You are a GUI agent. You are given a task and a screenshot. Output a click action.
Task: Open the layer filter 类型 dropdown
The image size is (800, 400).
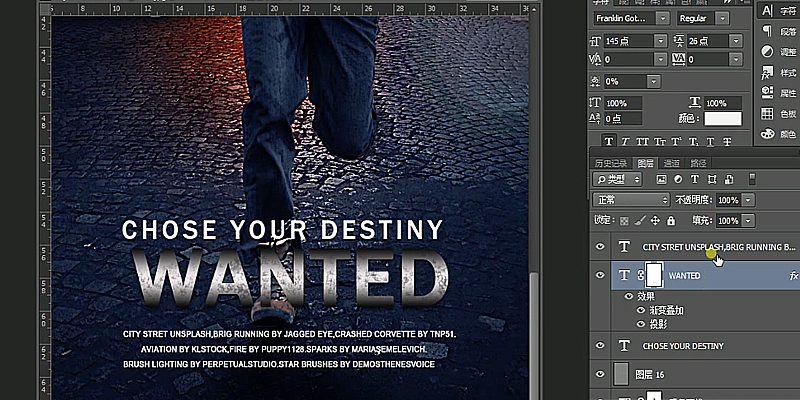pyautogui.click(x=617, y=179)
